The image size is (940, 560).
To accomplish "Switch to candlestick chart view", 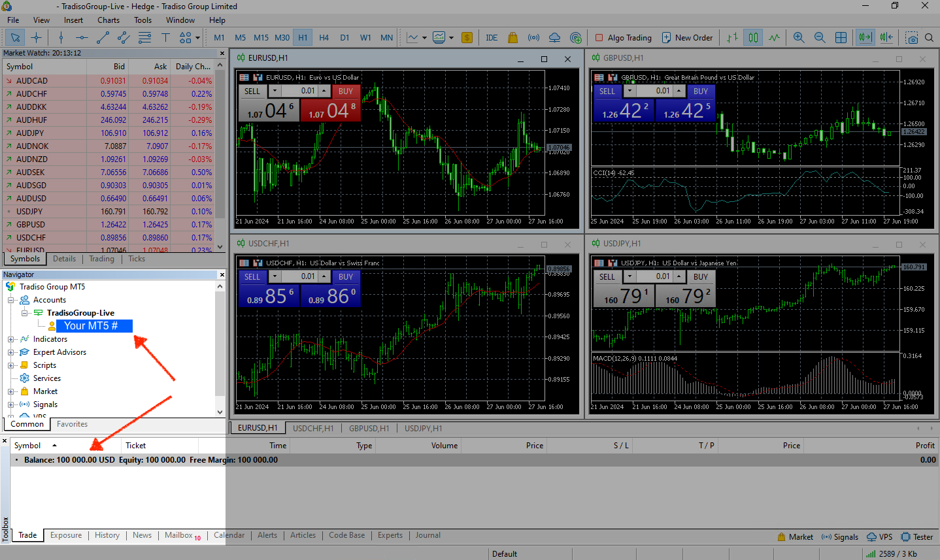I will [x=753, y=37].
